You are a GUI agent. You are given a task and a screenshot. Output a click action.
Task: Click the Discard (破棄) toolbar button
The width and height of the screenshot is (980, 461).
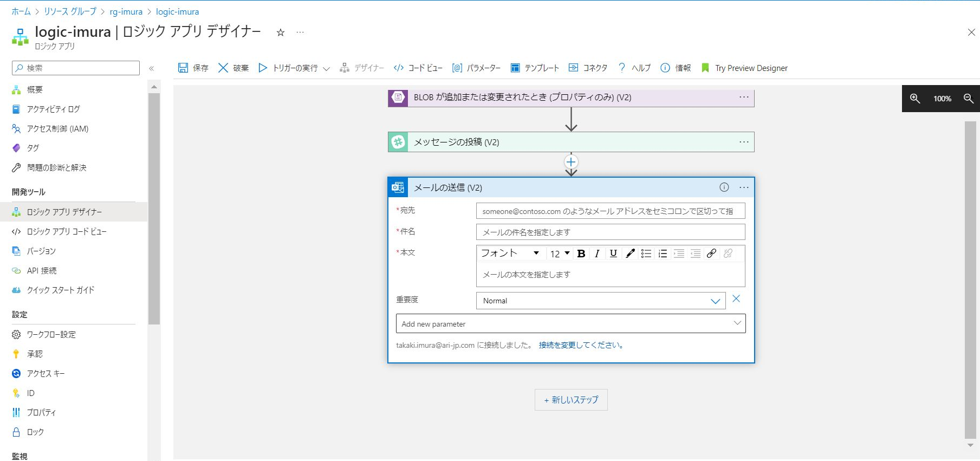click(233, 68)
